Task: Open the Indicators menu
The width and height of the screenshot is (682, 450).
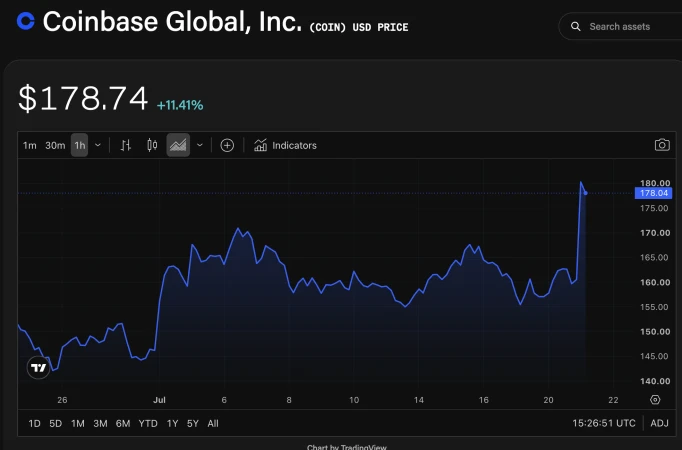Action: pyautogui.click(x=285, y=145)
